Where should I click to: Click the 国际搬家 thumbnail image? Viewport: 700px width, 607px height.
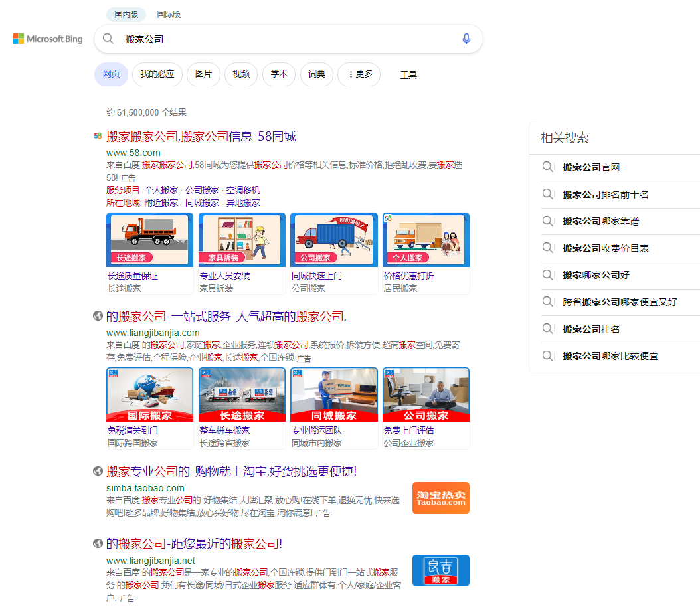pos(149,394)
